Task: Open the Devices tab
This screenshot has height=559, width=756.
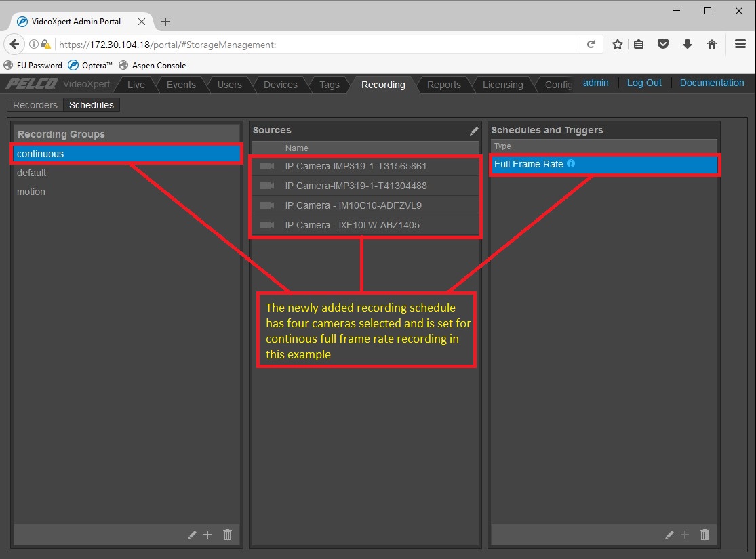Action: (280, 85)
